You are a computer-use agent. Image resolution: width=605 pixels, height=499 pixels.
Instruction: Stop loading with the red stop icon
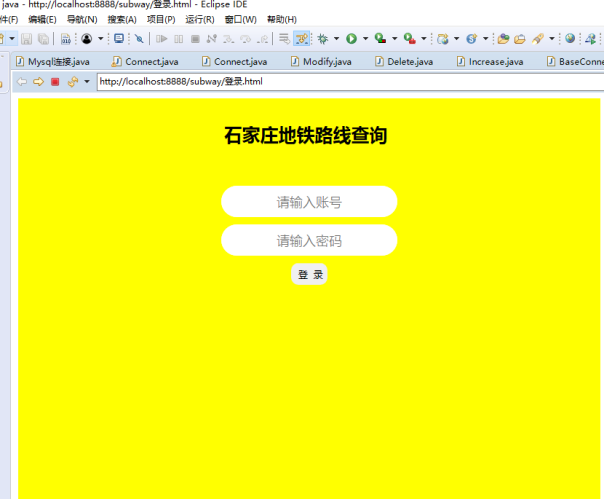coord(55,82)
